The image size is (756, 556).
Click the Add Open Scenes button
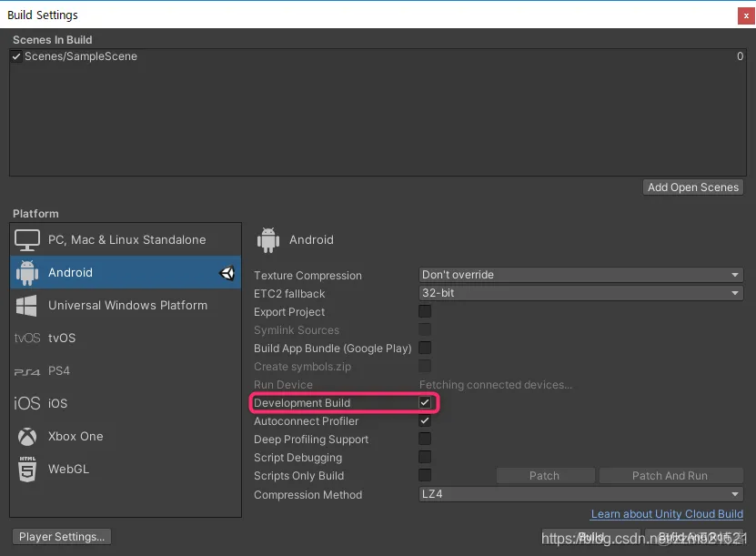693,187
